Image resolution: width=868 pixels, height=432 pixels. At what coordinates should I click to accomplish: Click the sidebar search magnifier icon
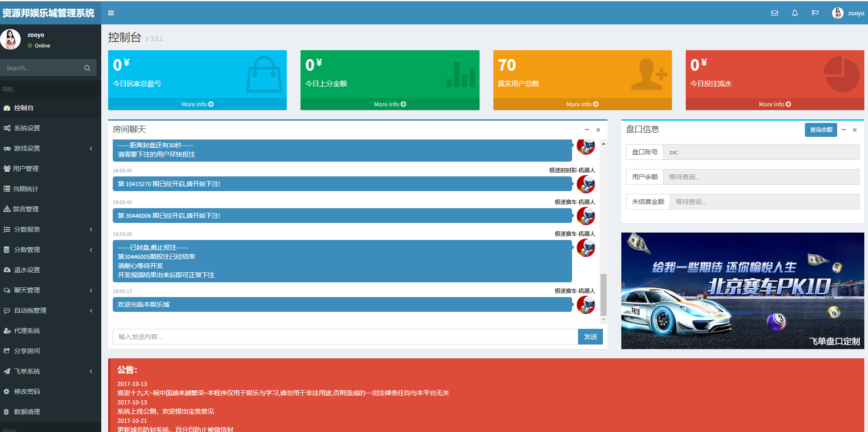87,68
